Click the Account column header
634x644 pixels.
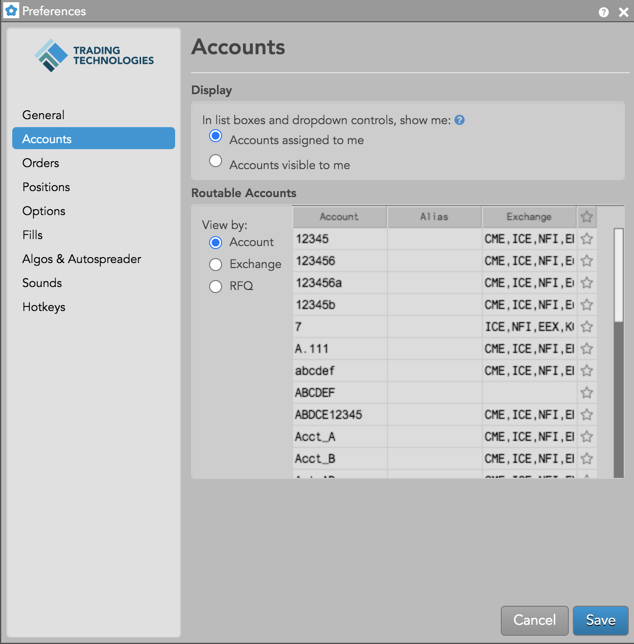pos(340,217)
